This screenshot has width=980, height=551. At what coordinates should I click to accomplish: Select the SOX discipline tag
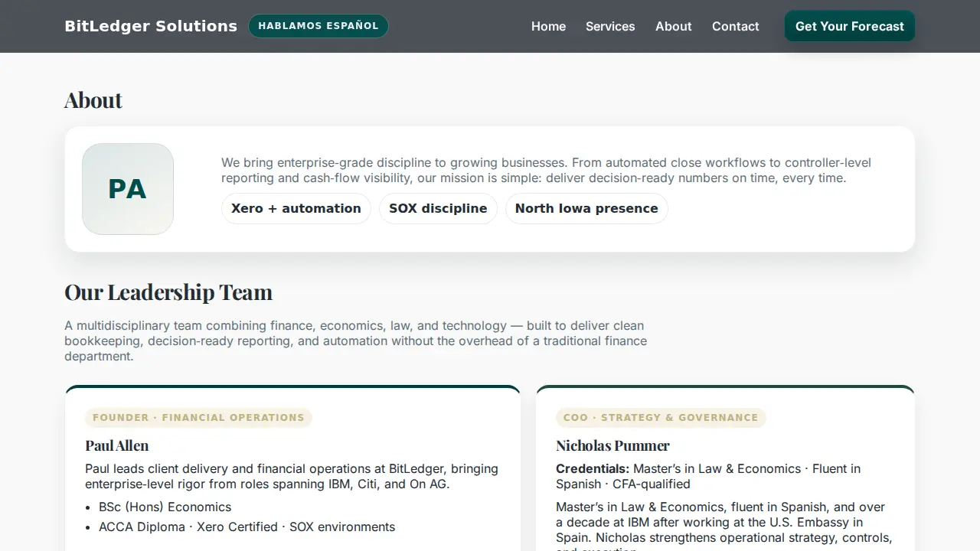438,208
